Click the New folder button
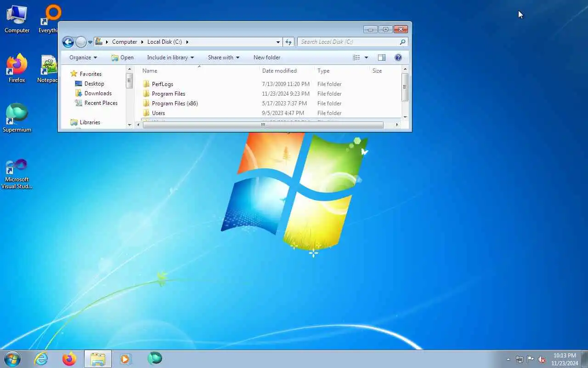This screenshot has width=588, height=368. tap(267, 57)
